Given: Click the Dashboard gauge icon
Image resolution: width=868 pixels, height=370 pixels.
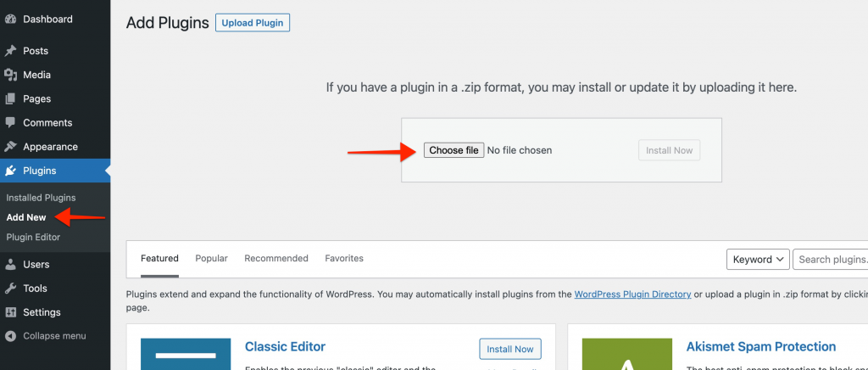Looking at the screenshot, I should click(11, 19).
